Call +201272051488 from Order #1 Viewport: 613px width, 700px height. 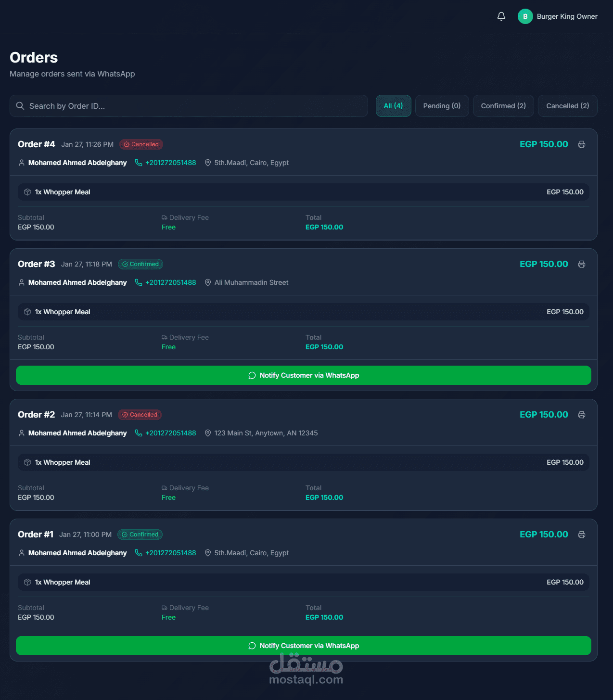point(171,553)
